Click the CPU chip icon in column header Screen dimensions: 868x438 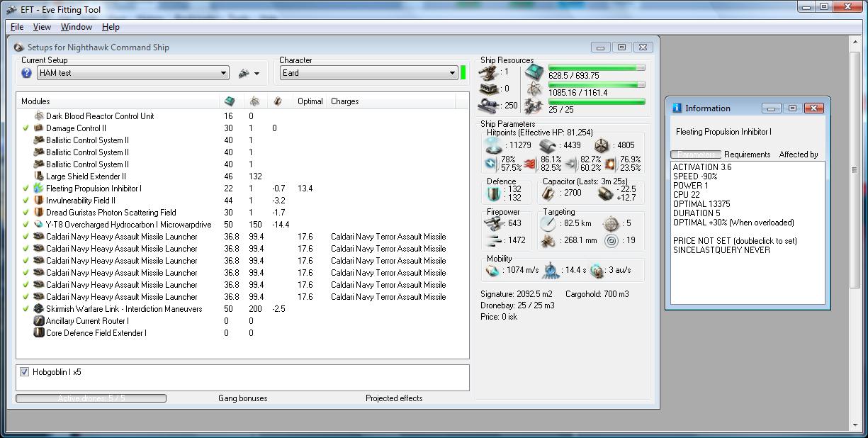(230, 101)
